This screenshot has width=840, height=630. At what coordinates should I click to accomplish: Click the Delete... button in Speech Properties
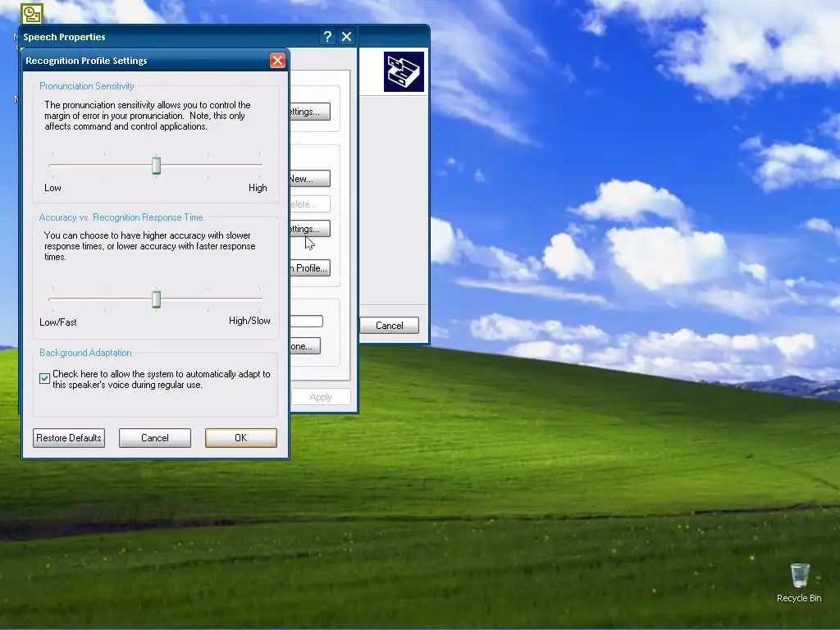pos(309,204)
